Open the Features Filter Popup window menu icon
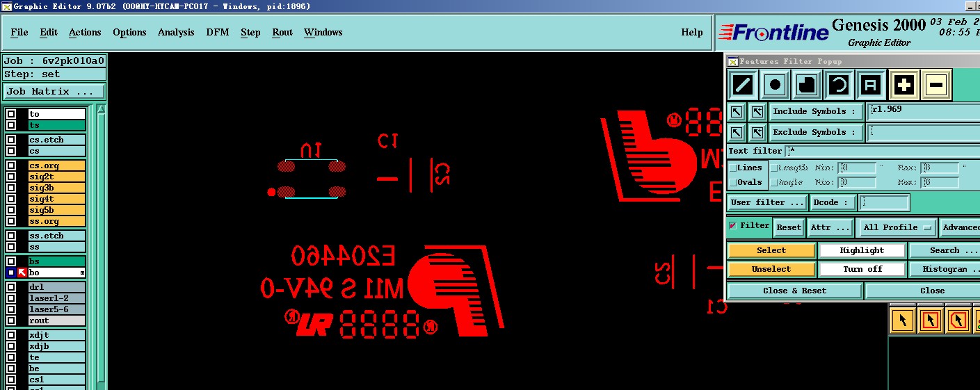This screenshot has height=390, width=980. (732, 61)
